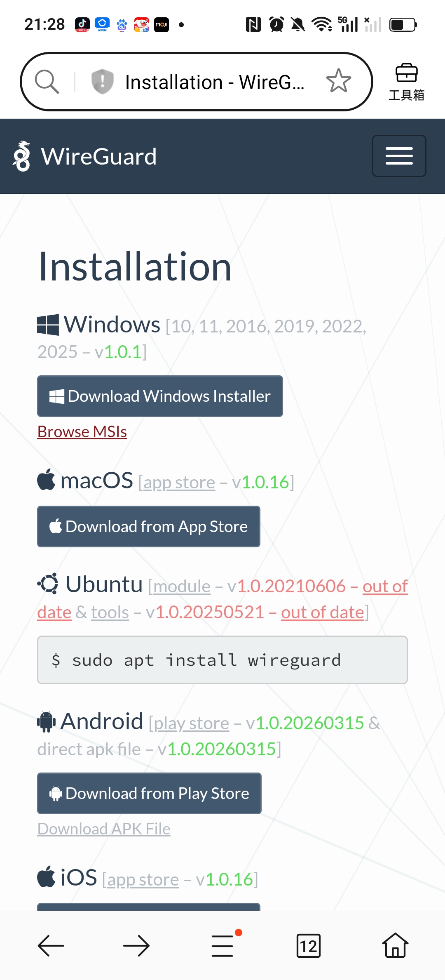Open the Ubuntu module link
Viewport: 445px width, 980px height.
click(x=182, y=587)
